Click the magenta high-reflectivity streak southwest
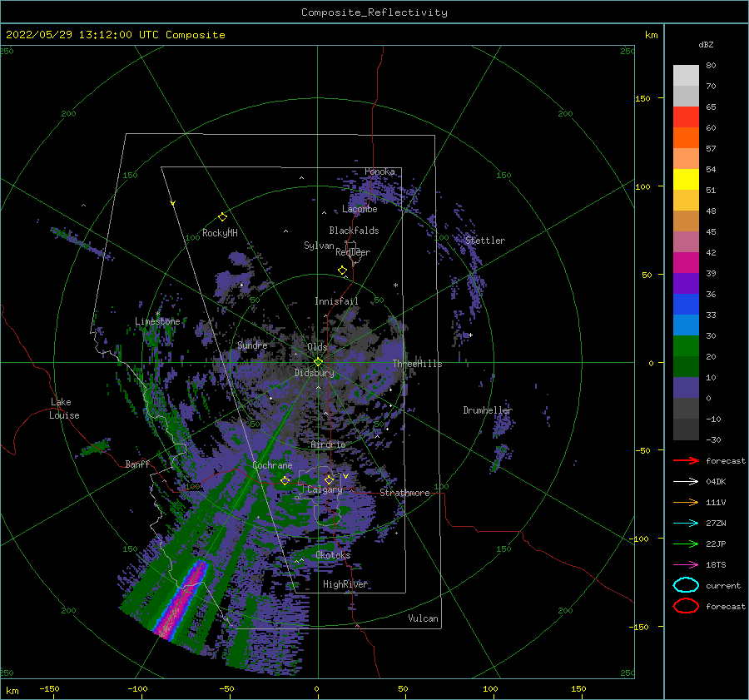 pyautogui.click(x=183, y=599)
